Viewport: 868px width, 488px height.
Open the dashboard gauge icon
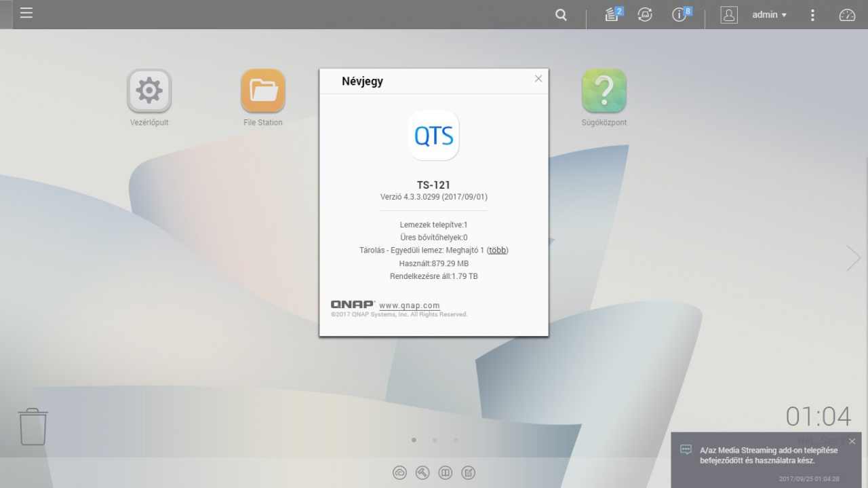pos(847,15)
